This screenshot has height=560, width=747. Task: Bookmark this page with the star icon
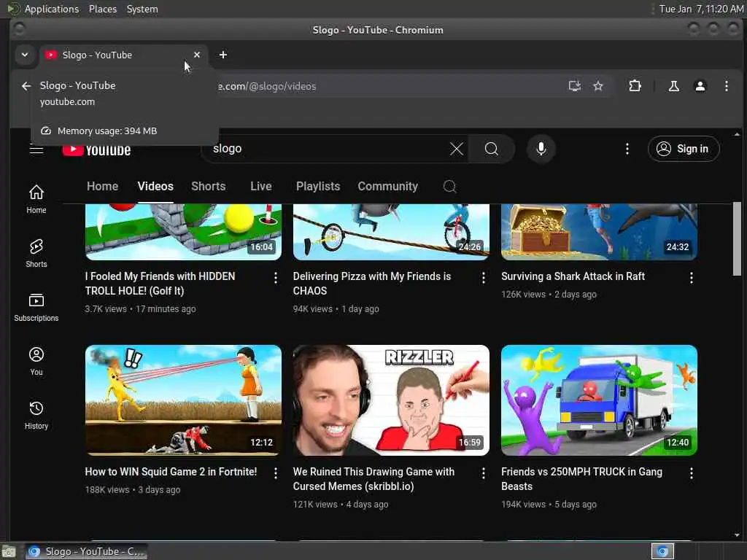pyautogui.click(x=598, y=86)
